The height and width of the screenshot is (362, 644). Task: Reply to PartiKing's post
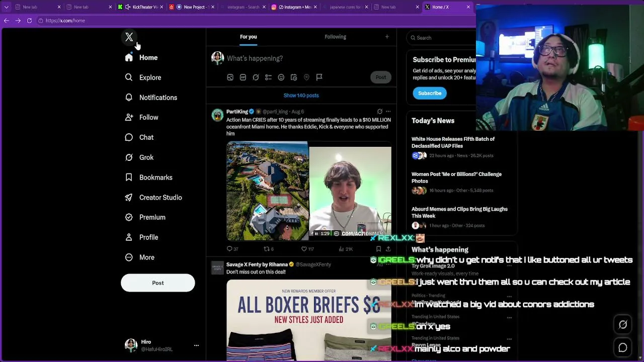point(232,249)
